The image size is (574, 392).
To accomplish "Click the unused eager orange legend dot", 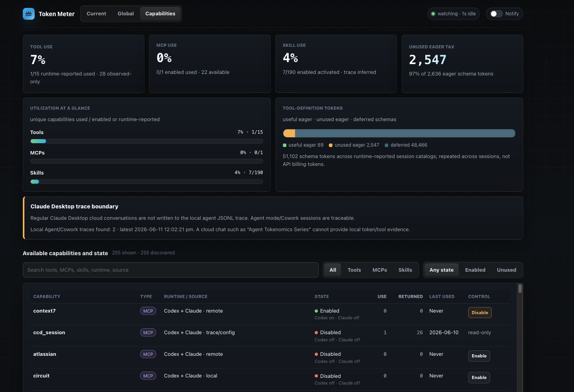I will (x=330, y=145).
